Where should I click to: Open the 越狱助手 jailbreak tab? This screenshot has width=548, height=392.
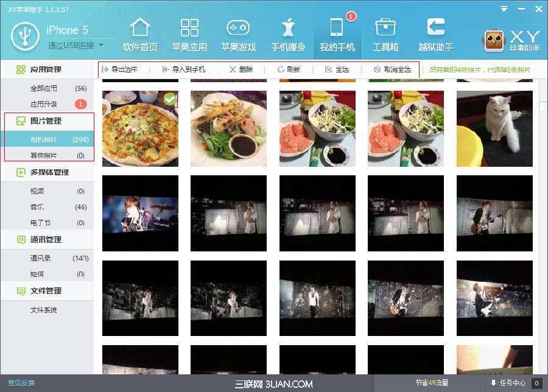pyautogui.click(x=436, y=35)
